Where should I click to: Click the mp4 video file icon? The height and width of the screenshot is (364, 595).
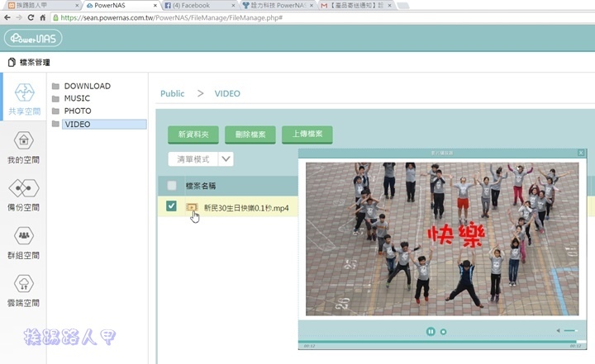click(192, 207)
